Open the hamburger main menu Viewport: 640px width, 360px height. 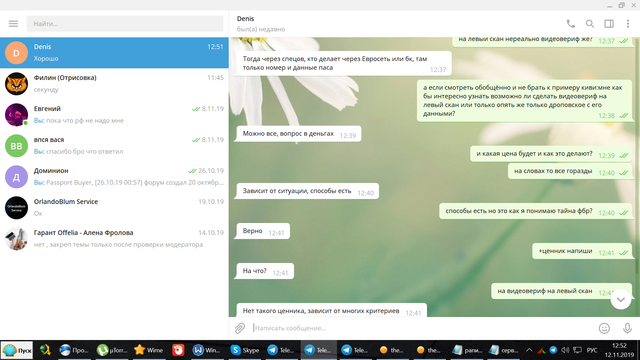tap(13, 24)
